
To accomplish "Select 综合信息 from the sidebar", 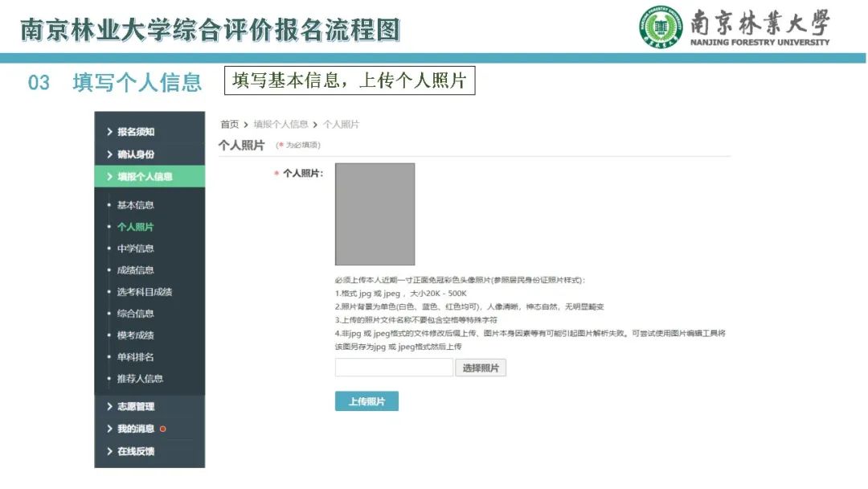I will [135, 314].
